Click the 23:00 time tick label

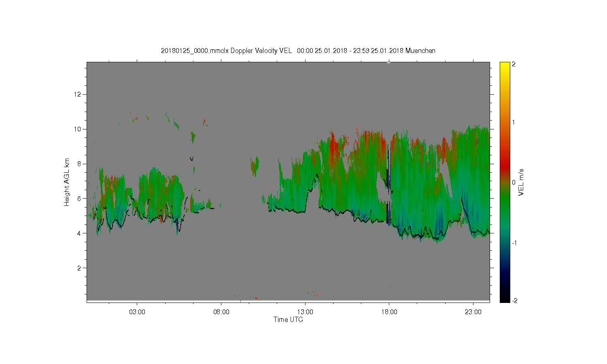coord(473,312)
